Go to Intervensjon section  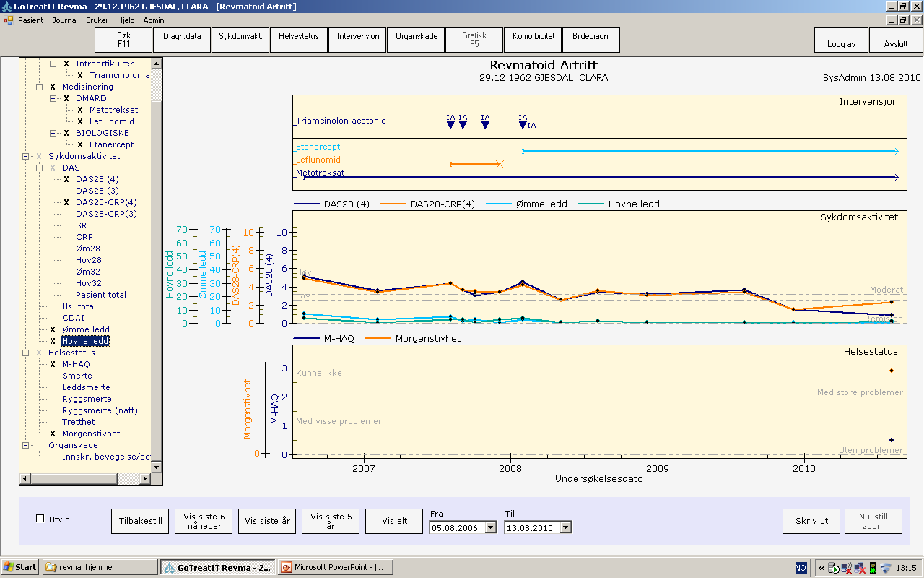click(357, 40)
